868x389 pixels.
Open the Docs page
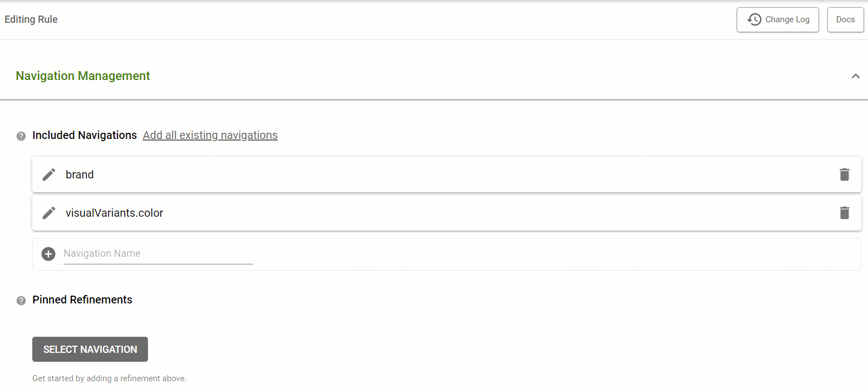pos(846,19)
